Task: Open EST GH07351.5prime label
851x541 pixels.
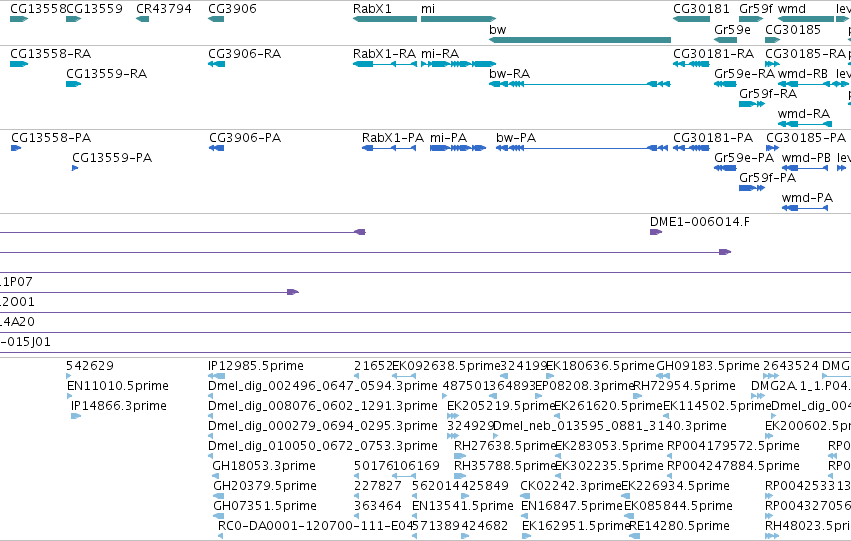Action: pos(265,506)
